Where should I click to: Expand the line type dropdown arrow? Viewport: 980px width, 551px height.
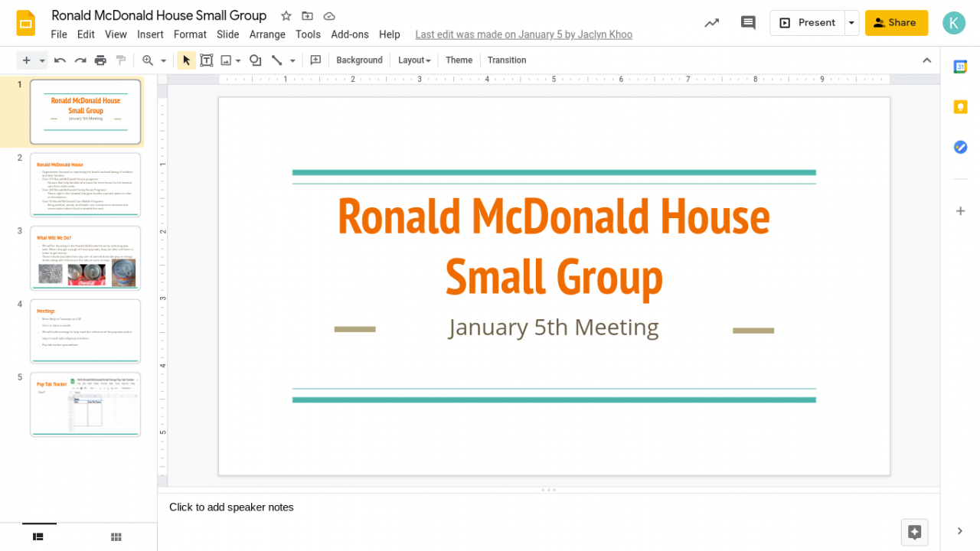point(292,60)
